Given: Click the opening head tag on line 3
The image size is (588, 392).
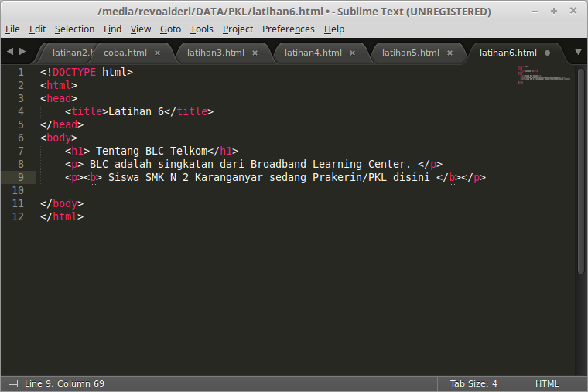Looking at the screenshot, I should [59, 98].
